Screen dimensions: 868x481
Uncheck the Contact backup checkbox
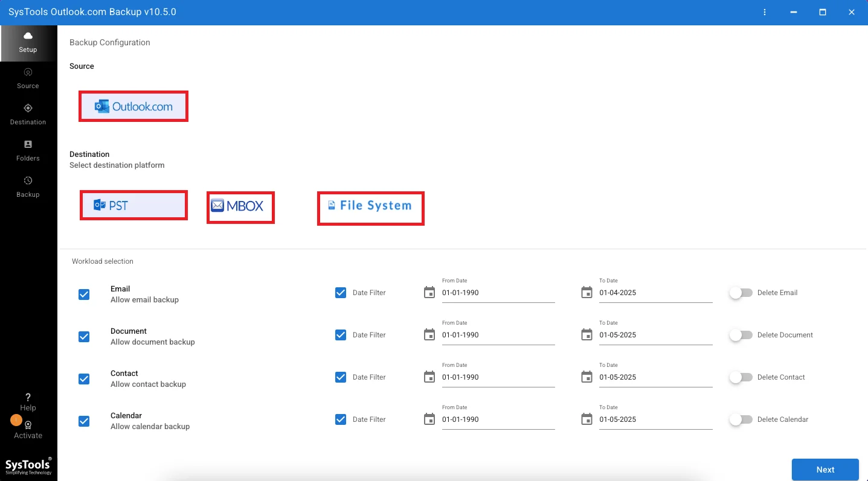click(84, 379)
